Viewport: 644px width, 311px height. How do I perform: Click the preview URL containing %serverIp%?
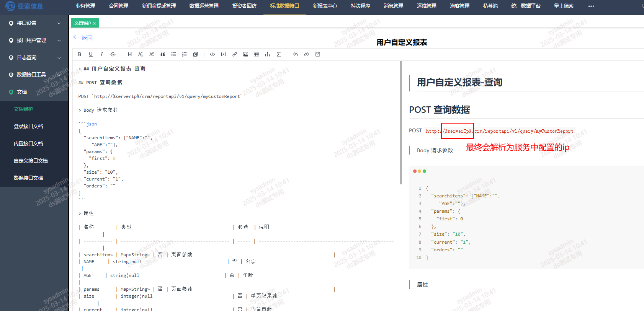[500, 131]
